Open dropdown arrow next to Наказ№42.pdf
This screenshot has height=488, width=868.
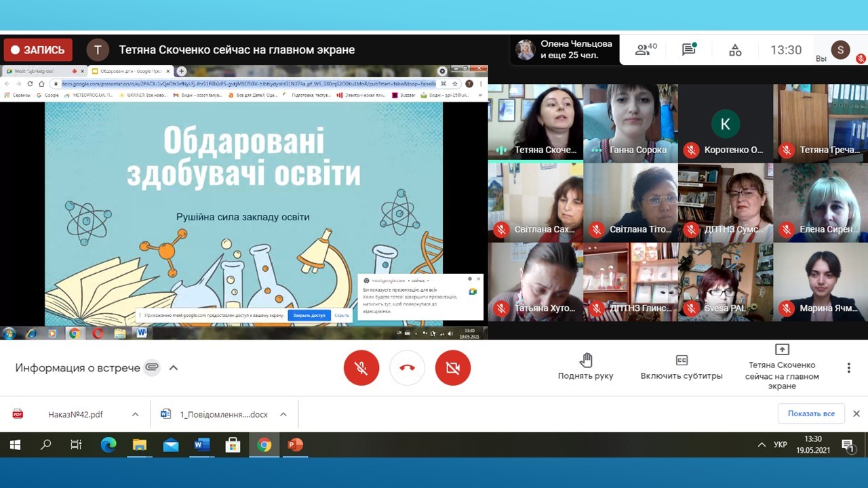(135, 414)
